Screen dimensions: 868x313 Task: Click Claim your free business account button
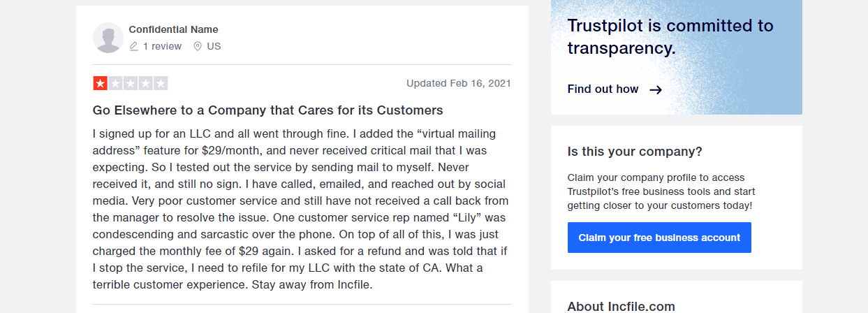click(x=659, y=238)
